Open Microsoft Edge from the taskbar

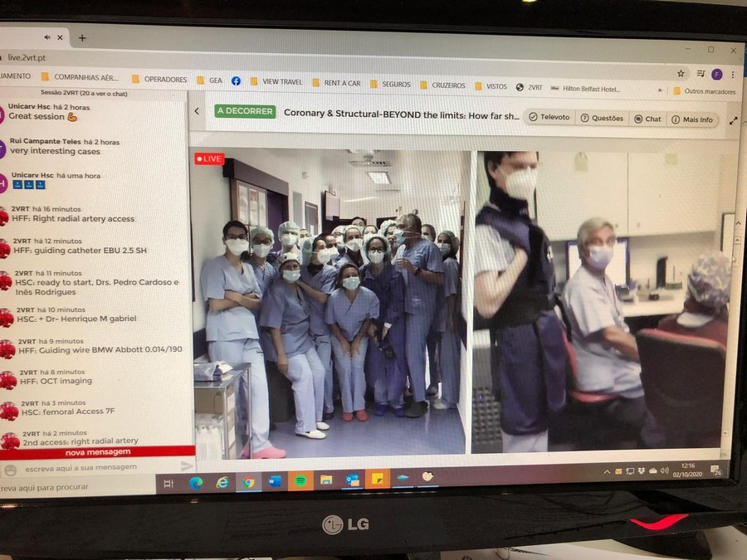(x=195, y=483)
